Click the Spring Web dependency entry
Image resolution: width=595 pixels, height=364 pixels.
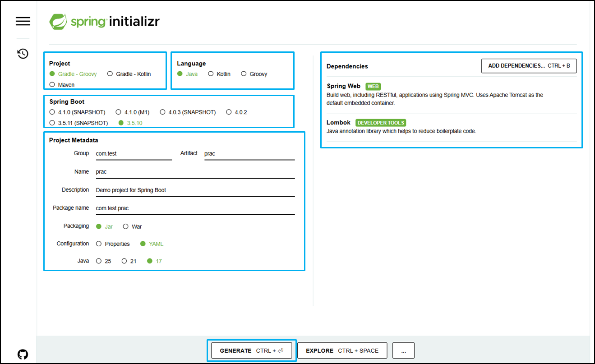coord(452,95)
